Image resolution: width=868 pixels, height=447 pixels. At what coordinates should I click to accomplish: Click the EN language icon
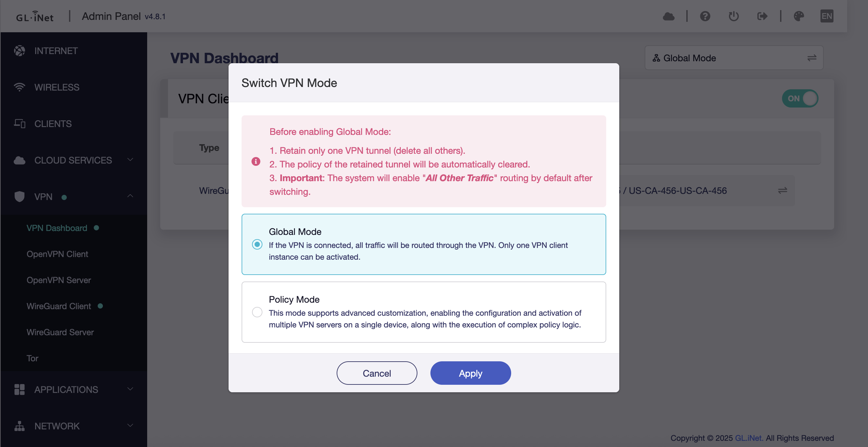coord(827,16)
